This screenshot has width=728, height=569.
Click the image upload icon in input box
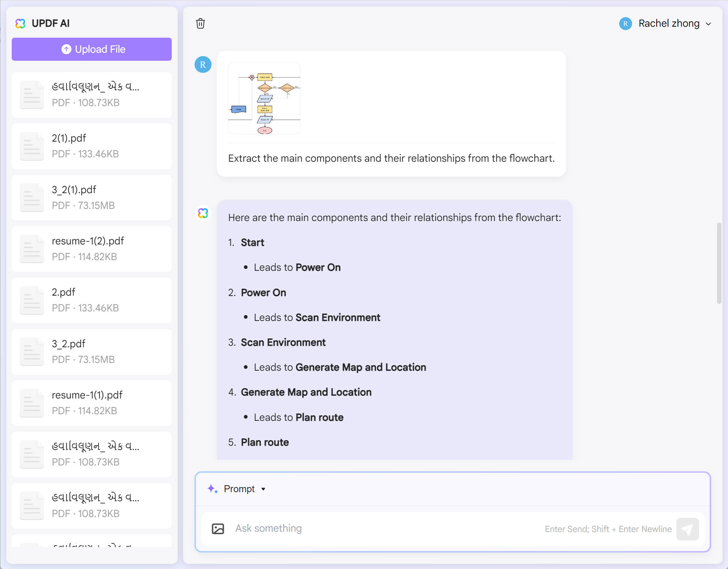pyautogui.click(x=218, y=528)
